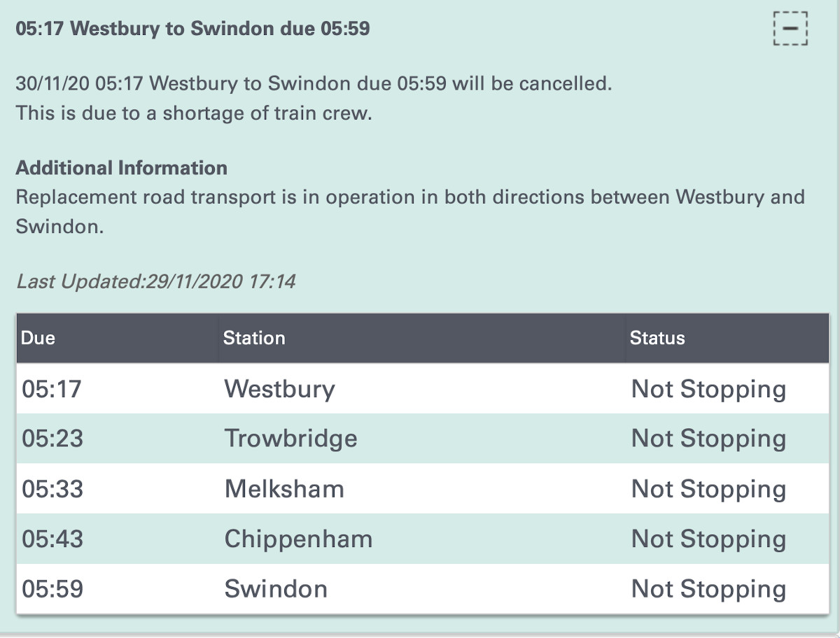This screenshot has width=840, height=638.
Task: Select the Swindon station cell in the table
Action: tap(276, 589)
